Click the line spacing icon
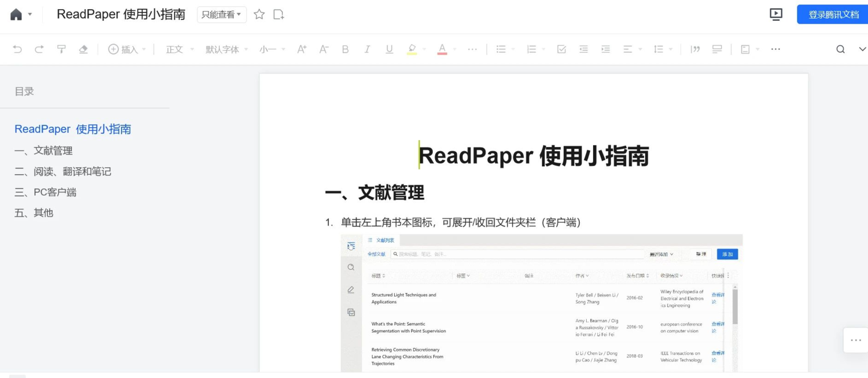Image resolution: width=868 pixels, height=378 pixels. tap(659, 49)
